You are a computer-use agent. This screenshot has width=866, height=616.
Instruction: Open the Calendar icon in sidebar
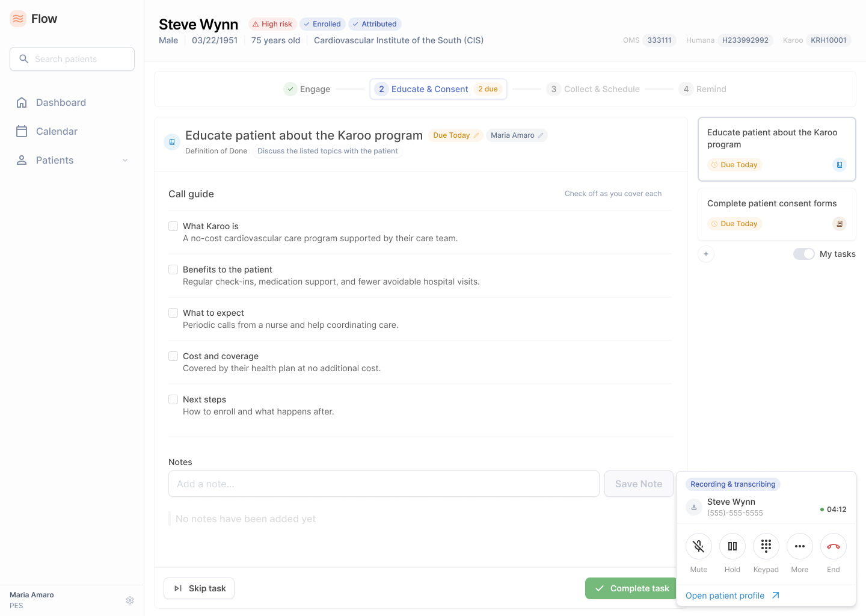tap(22, 131)
